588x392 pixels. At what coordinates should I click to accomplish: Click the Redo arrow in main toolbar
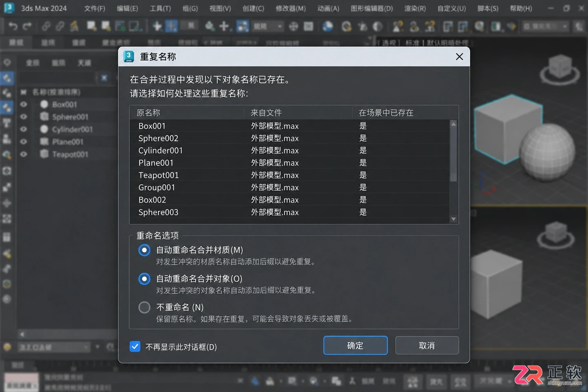[27, 27]
